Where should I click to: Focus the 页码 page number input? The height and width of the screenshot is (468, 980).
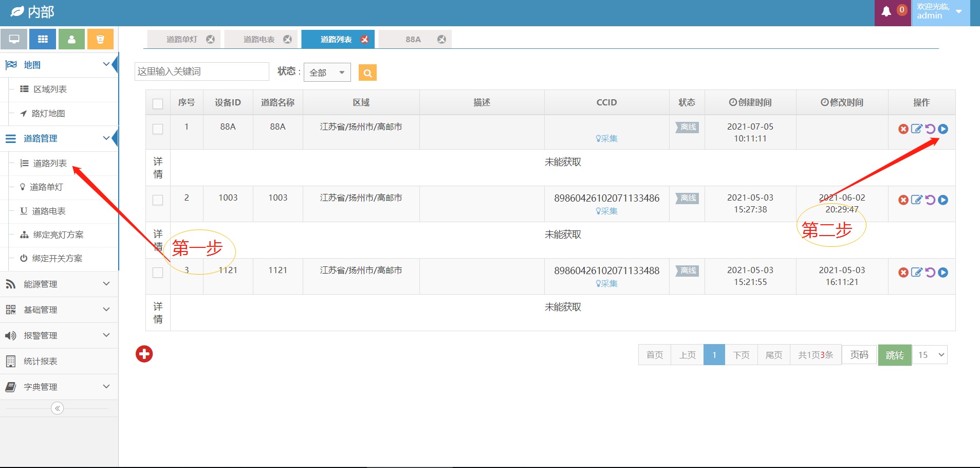(859, 355)
